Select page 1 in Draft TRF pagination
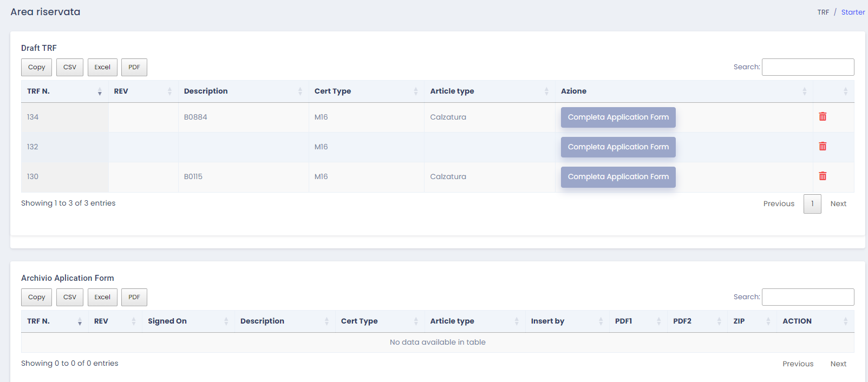This screenshot has height=382, width=868. pyautogui.click(x=812, y=204)
